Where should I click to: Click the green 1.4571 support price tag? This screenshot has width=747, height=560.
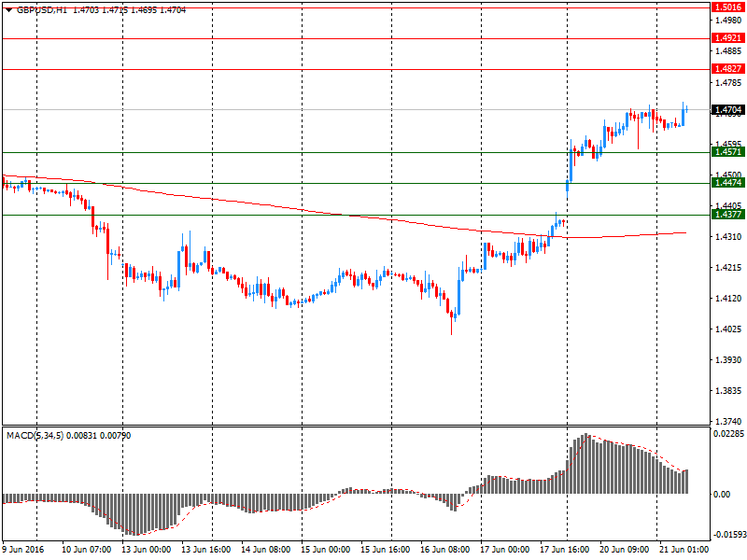pos(727,152)
